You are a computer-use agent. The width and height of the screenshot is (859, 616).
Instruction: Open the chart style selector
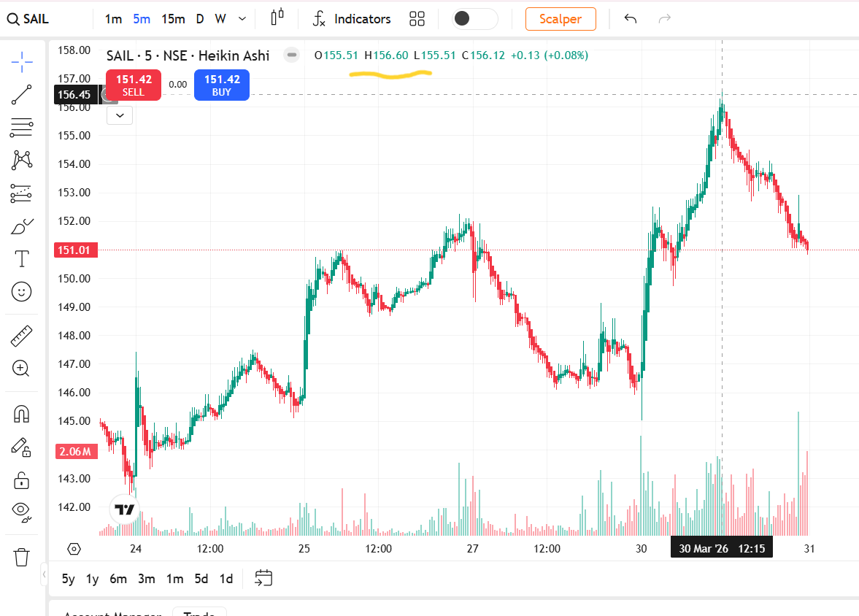point(277,19)
